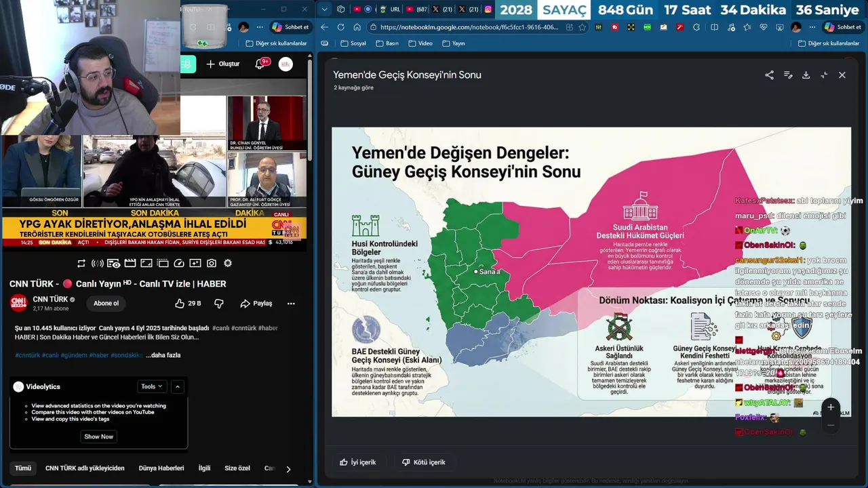Mark infographic as Kötü içerik
This screenshot has width=868, height=488.
(424, 462)
